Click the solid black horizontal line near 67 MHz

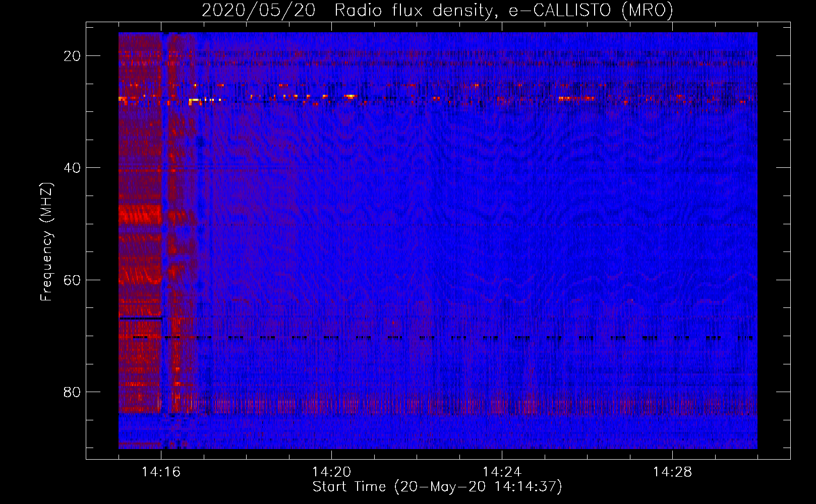click(141, 319)
